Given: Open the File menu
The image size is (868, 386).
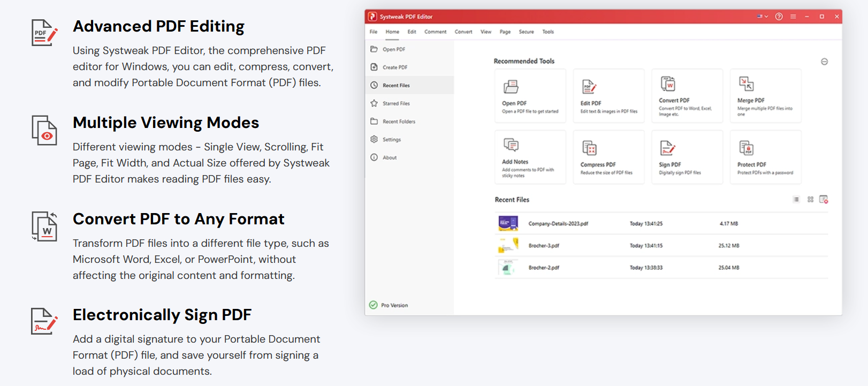Looking at the screenshot, I should pos(374,32).
